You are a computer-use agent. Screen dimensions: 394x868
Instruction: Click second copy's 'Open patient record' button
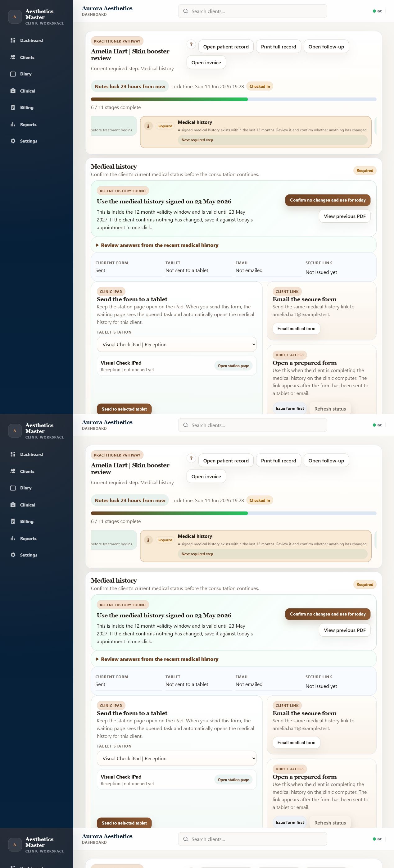(x=226, y=460)
